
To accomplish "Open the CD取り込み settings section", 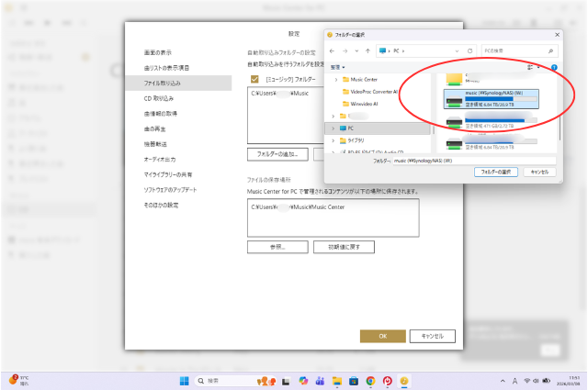I will [x=159, y=98].
